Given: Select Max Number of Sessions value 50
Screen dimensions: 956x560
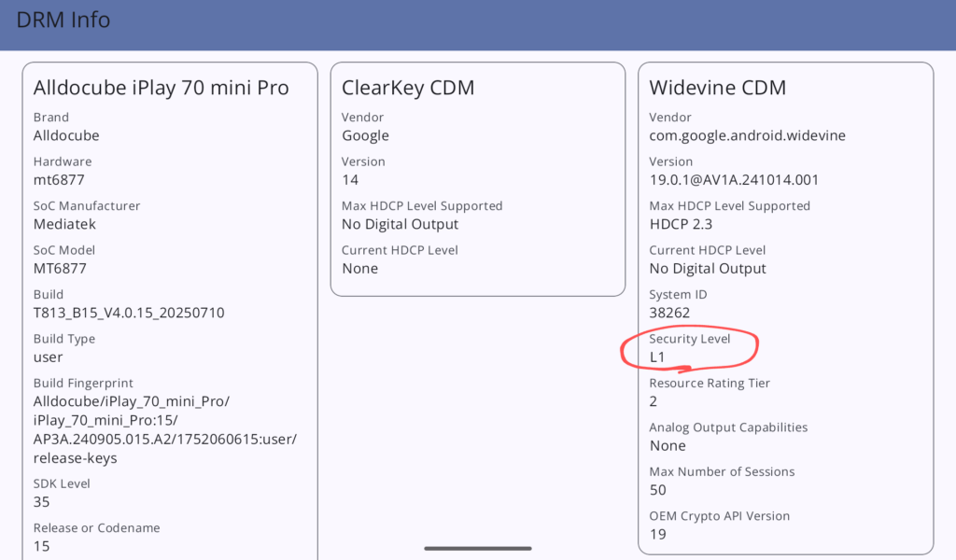Looking at the screenshot, I should [x=658, y=491].
